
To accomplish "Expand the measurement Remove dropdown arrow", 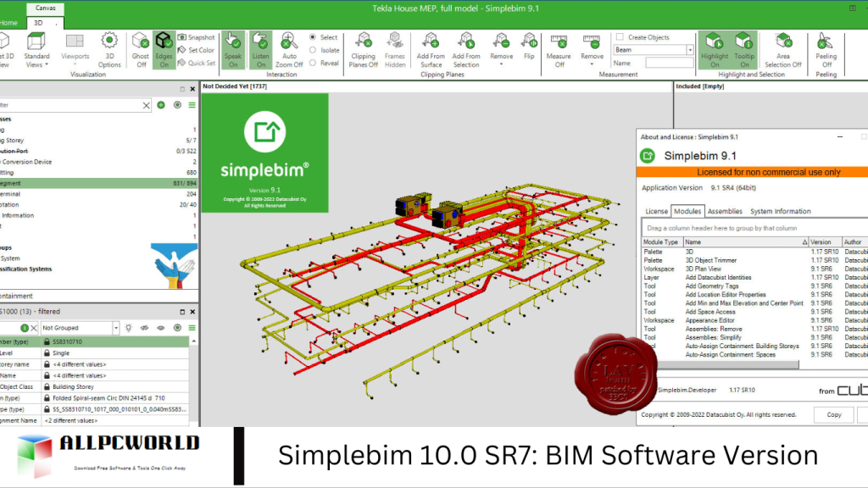I will click(x=592, y=64).
